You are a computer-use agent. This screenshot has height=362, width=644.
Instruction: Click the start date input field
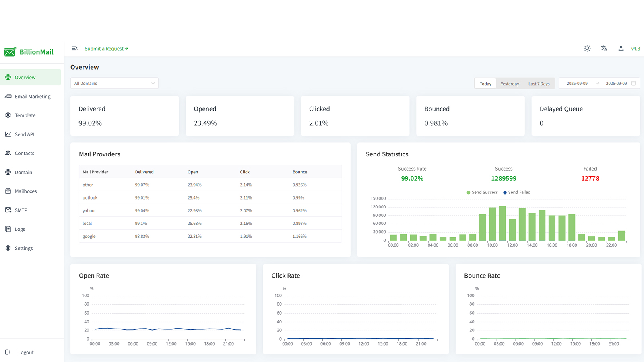click(577, 84)
